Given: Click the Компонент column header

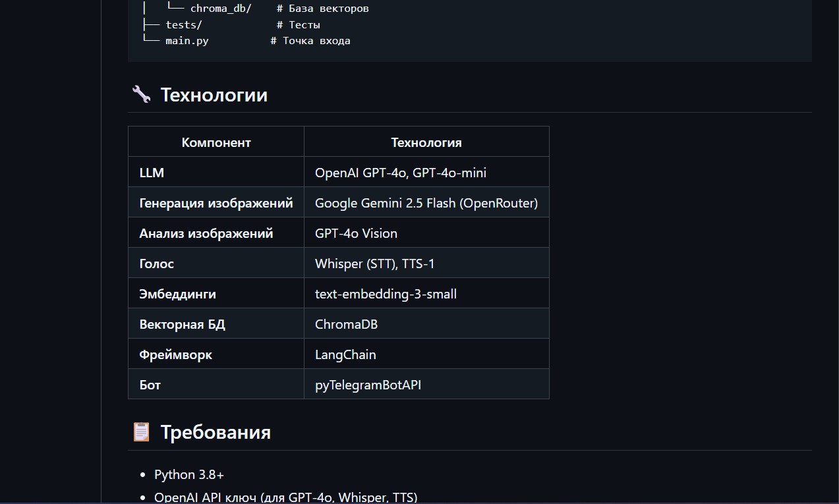Looking at the screenshot, I should click(216, 142).
